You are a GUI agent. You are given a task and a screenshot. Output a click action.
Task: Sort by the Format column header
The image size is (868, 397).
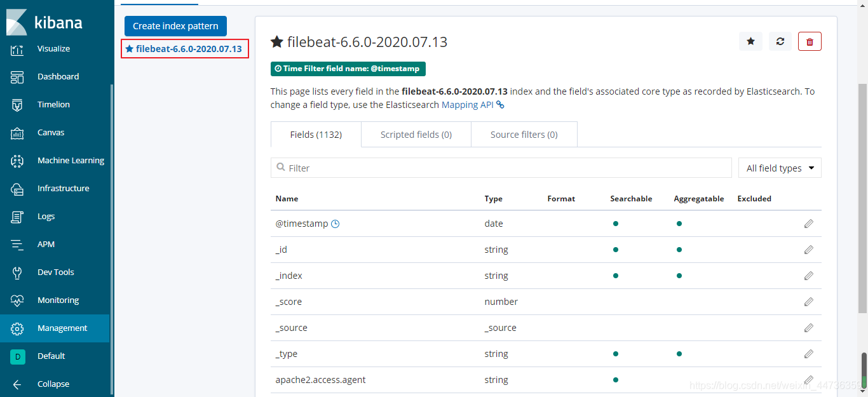coord(561,199)
